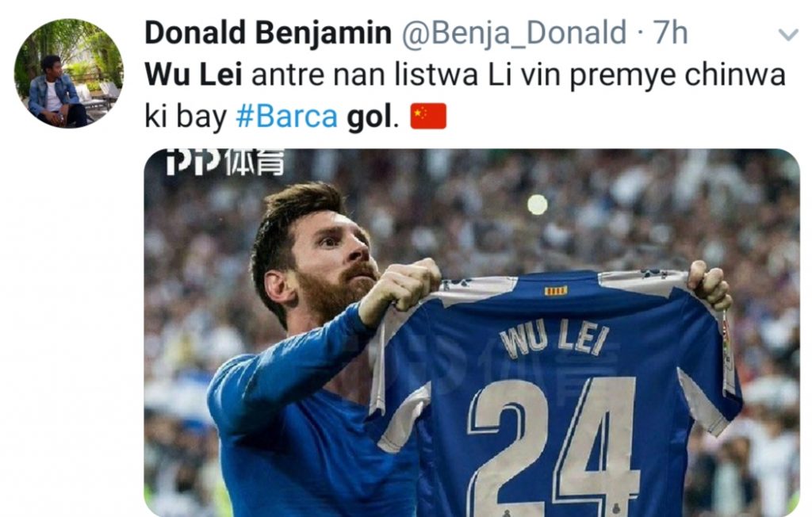This screenshot has height=517, width=812.
Task: Click the PP体育 watermark logo in the photo
Action: coord(225,162)
